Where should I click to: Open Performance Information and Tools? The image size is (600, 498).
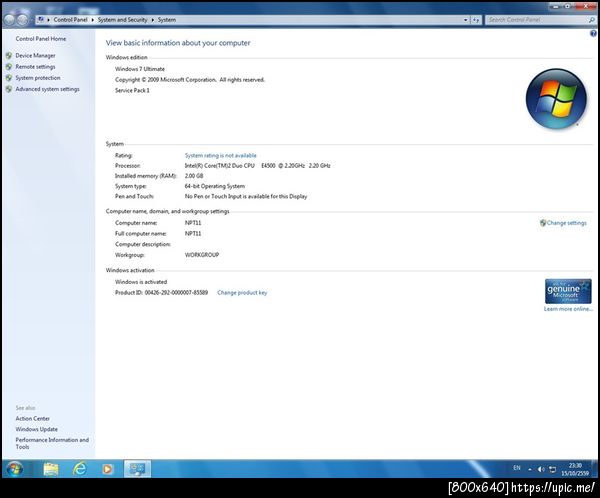point(52,443)
